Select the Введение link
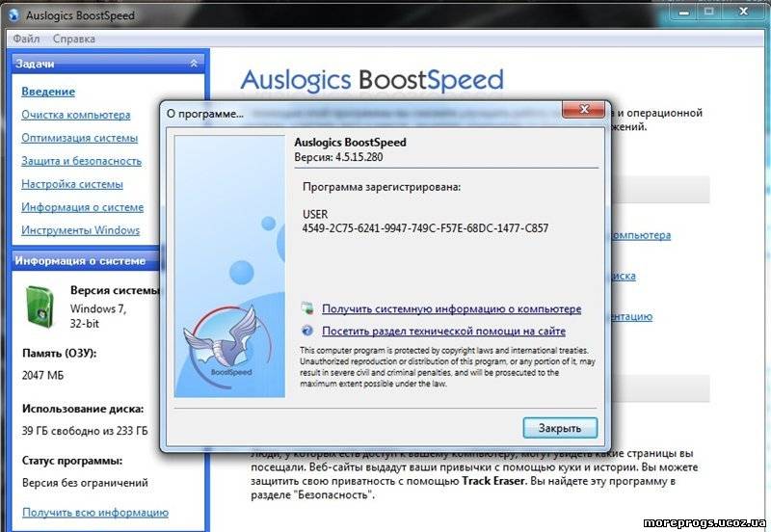This screenshot has width=771, height=532. 48,92
